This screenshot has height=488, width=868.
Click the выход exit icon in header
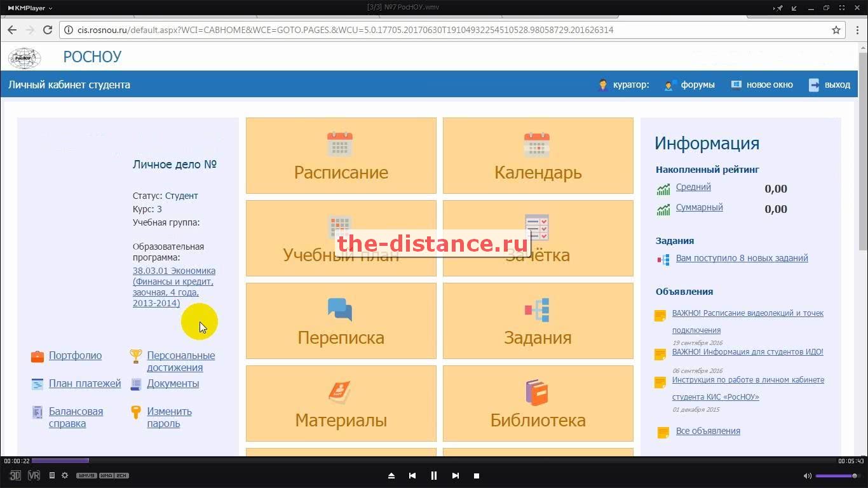tap(814, 85)
